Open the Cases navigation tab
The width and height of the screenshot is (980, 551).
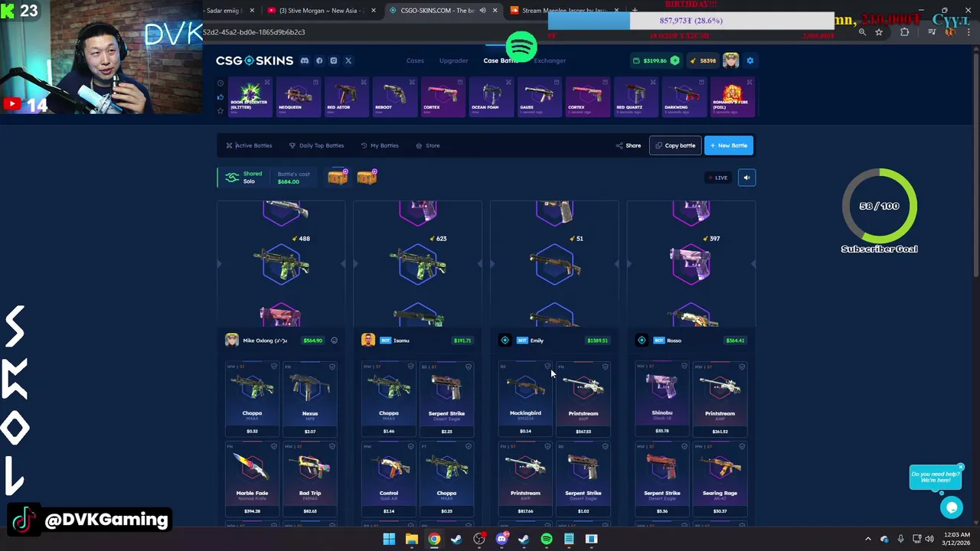pyautogui.click(x=415, y=60)
